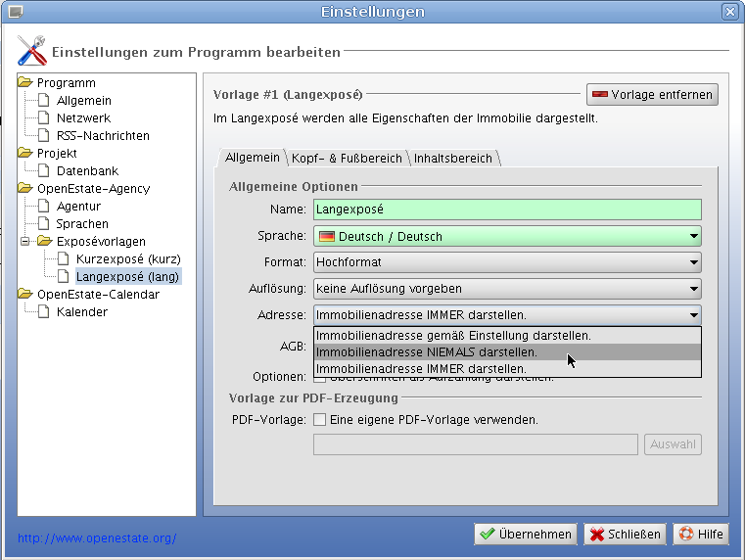The image size is (745, 560).
Task: Click the Programm folder icon in tree
Action: (25, 83)
